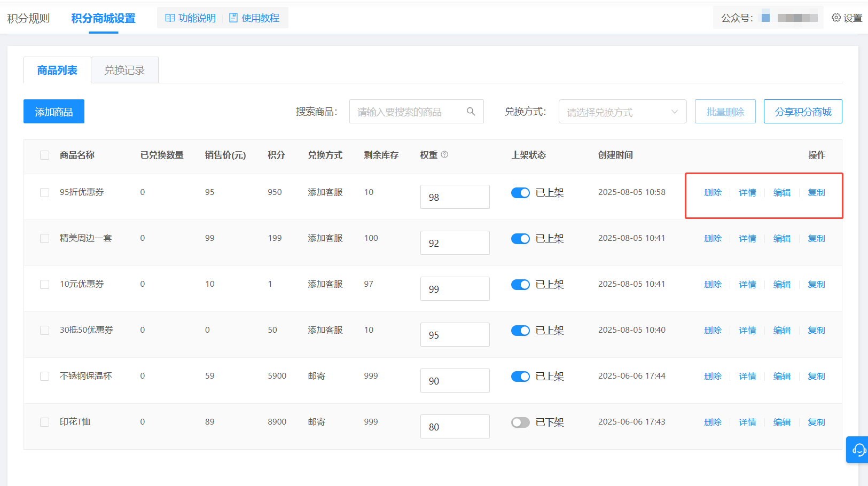The width and height of the screenshot is (868, 486).
Task: Click weight field showing 80
Action: click(x=455, y=427)
